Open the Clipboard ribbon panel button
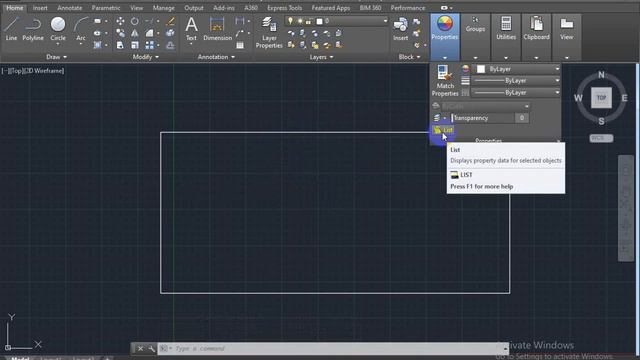This screenshot has width=640, height=360. click(x=536, y=36)
